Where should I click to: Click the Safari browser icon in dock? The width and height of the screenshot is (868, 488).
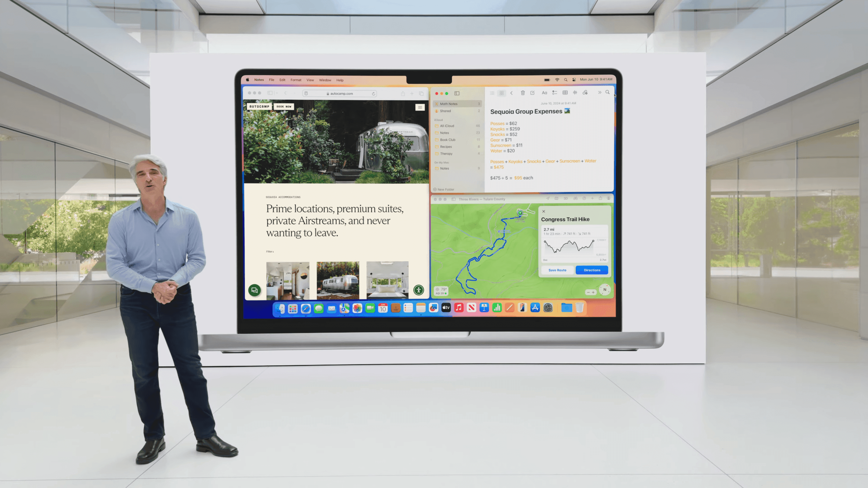pyautogui.click(x=307, y=308)
